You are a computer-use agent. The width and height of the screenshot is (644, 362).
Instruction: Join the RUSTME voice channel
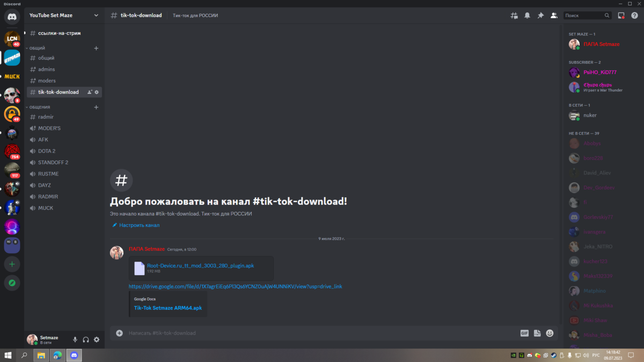click(64, 174)
